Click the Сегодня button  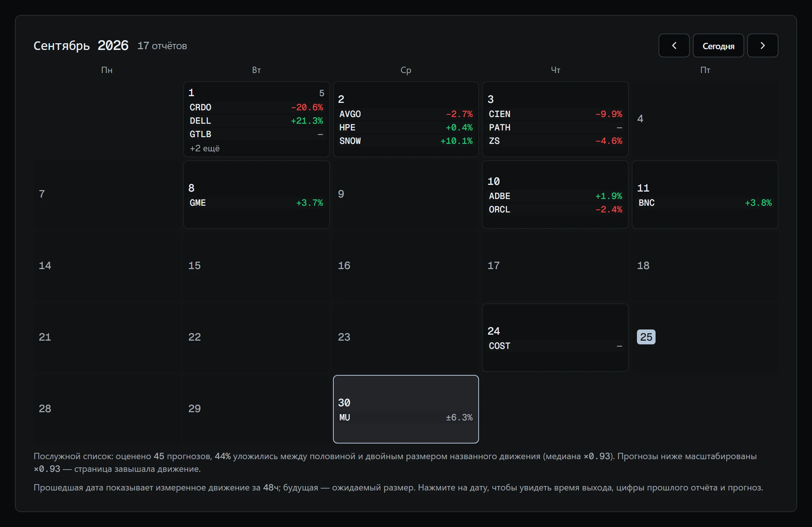[x=718, y=45]
